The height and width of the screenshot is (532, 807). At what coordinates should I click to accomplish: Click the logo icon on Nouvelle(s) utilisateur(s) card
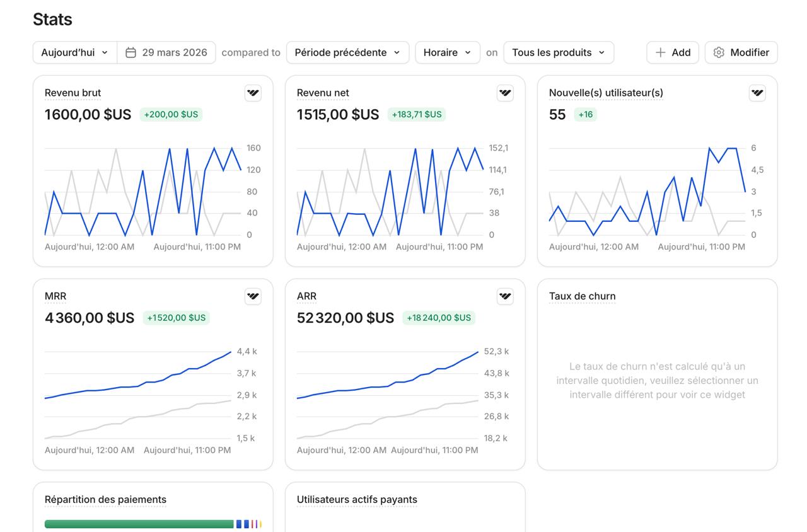point(757,93)
